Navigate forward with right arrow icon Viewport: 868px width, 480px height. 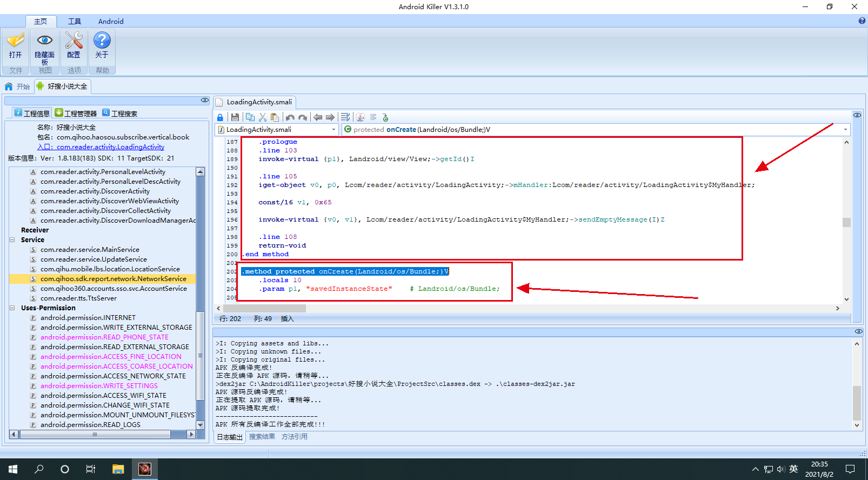point(330,117)
